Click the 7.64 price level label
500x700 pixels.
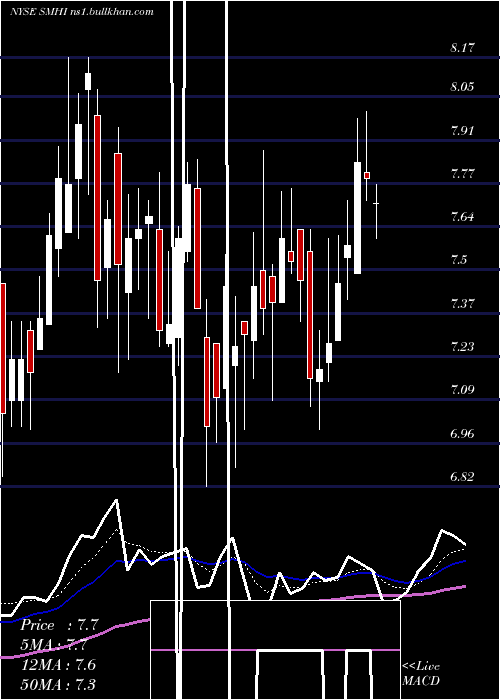462,217
